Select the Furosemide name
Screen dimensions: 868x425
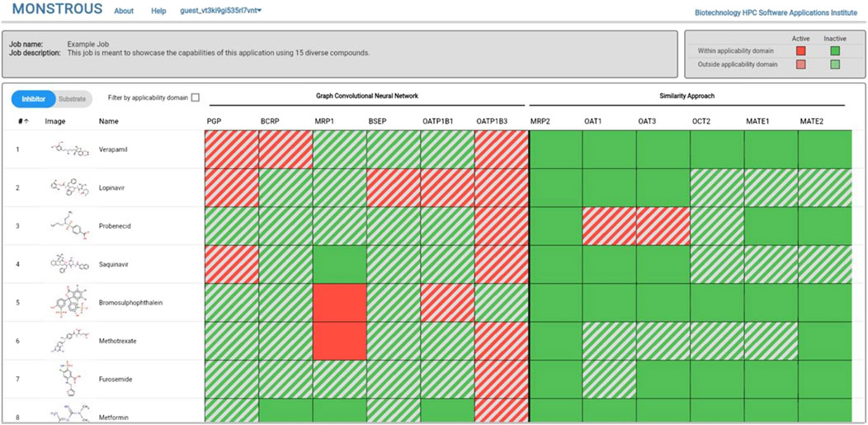(x=114, y=379)
